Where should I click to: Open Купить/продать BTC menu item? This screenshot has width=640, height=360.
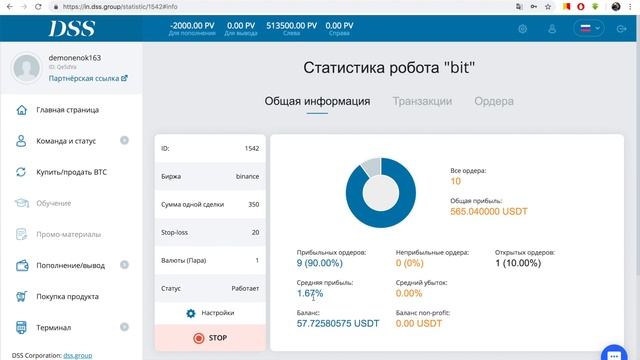(71, 172)
